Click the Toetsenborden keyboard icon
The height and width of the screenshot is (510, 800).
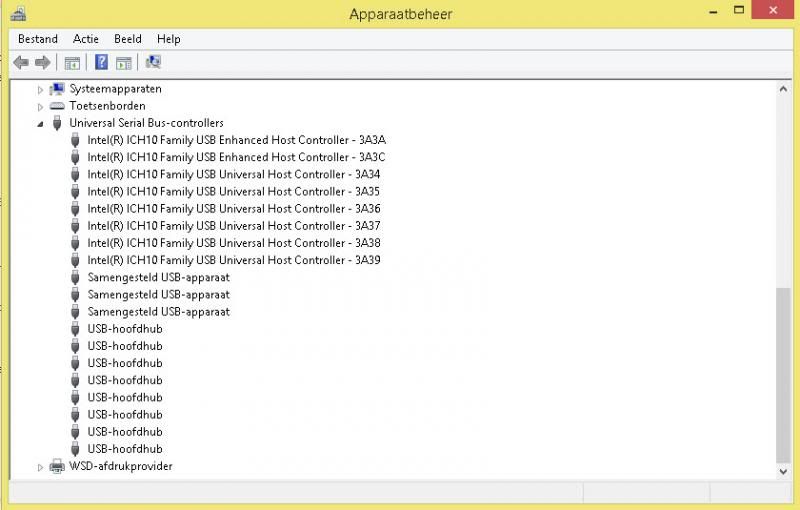coord(57,106)
